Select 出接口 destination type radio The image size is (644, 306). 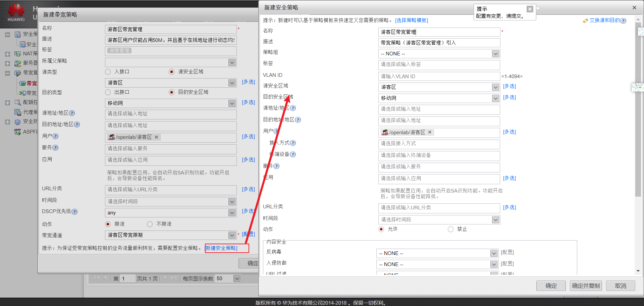pyautogui.click(x=108, y=92)
